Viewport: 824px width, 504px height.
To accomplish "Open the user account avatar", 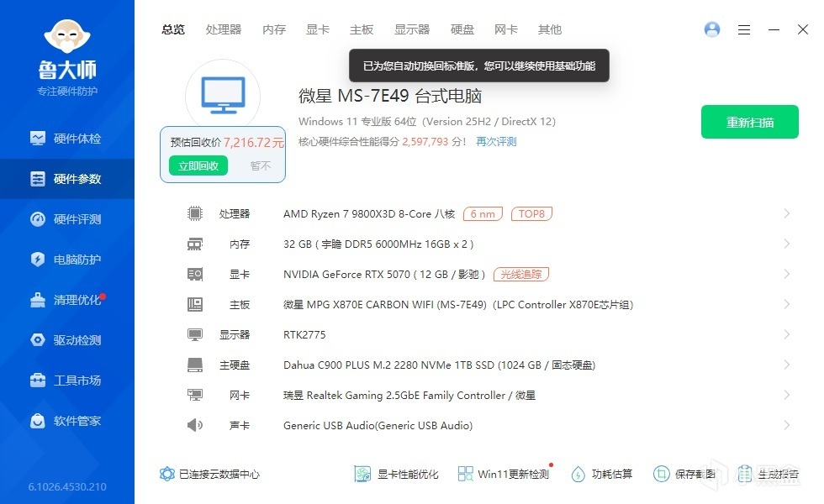I will pyautogui.click(x=712, y=29).
